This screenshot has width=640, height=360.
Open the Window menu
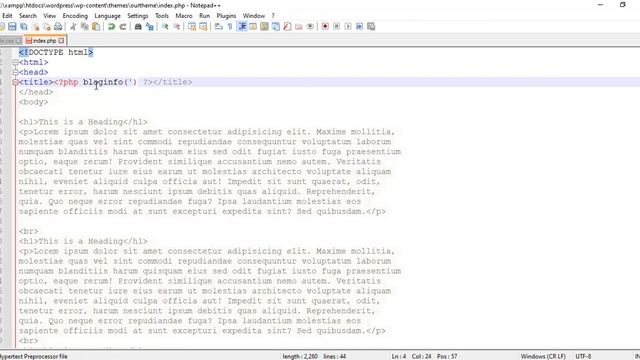point(254,16)
